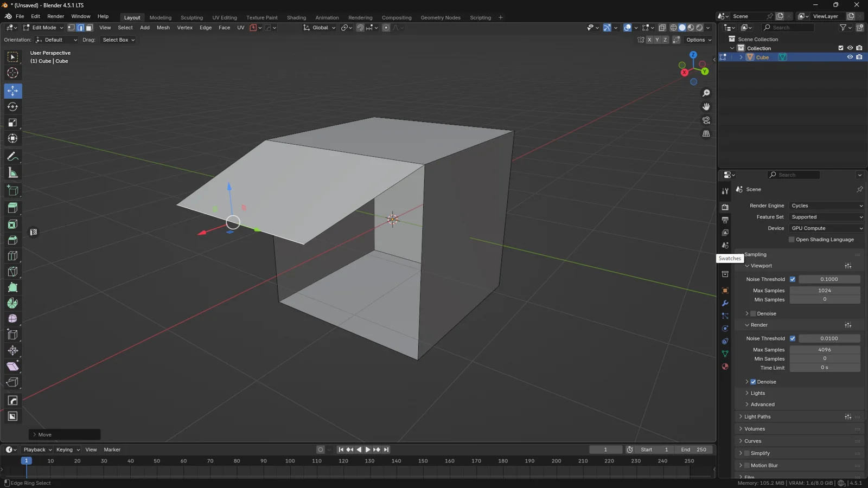The height and width of the screenshot is (488, 868).
Task: Toggle X-ray display
Action: [662, 28]
